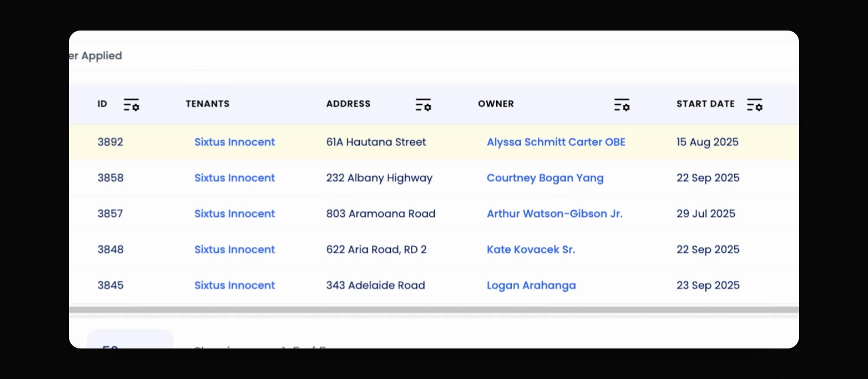868x379 pixels.
Task: Click the ID column header label
Action: (102, 104)
